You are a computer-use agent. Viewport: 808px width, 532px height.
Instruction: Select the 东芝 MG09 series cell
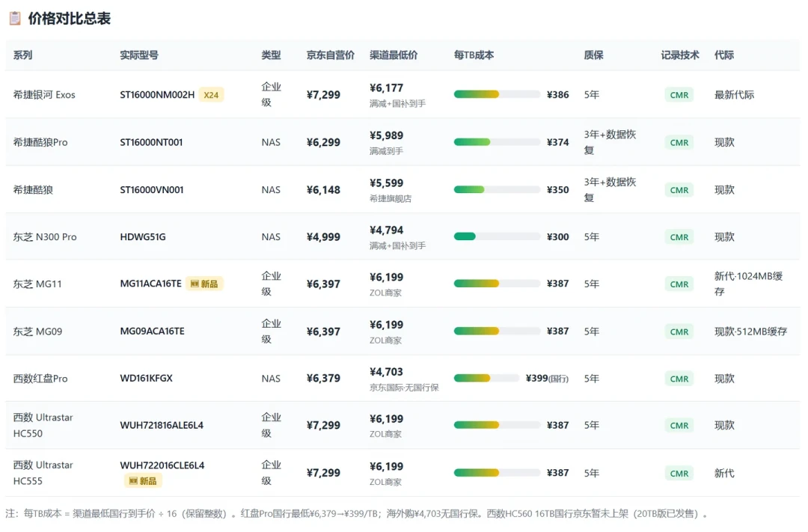pos(37,331)
